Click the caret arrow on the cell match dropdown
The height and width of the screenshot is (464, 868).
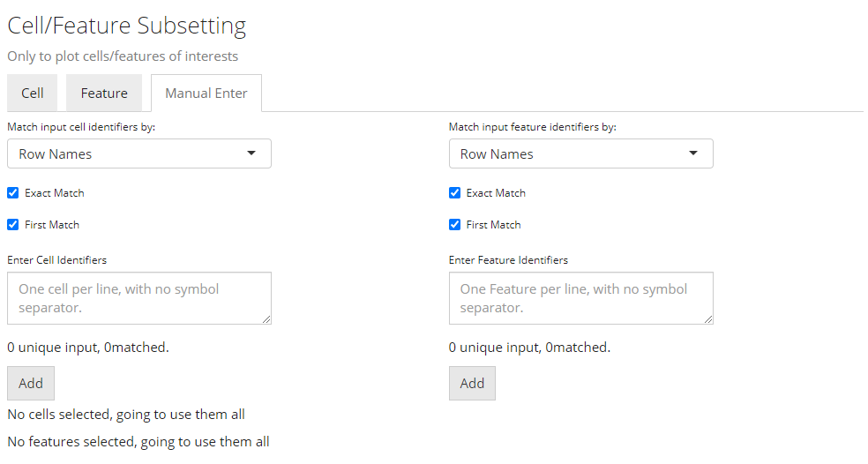click(251, 153)
